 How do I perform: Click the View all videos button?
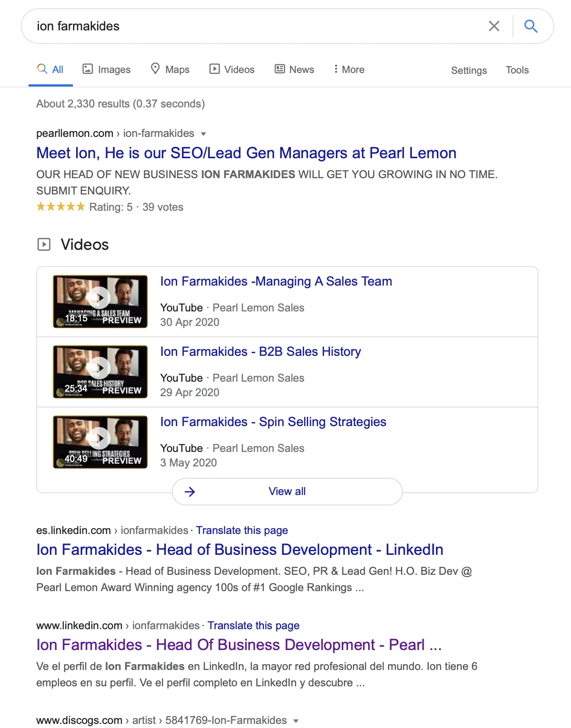coord(287,491)
